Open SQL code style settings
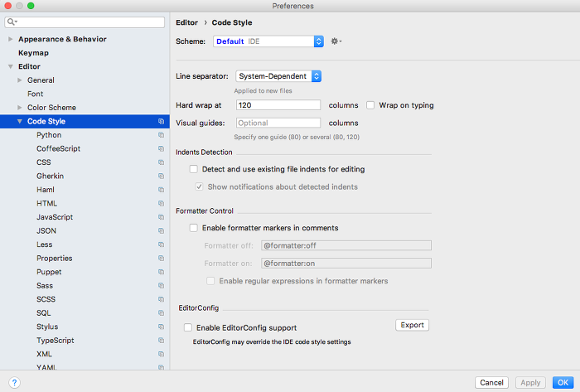The height and width of the screenshot is (392, 580). click(44, 313)
